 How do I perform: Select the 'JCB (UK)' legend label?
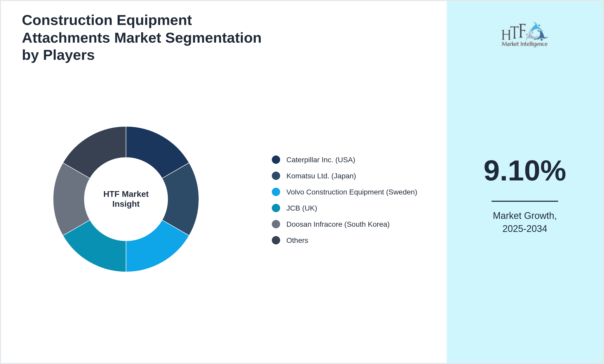(x=302, y=208)
